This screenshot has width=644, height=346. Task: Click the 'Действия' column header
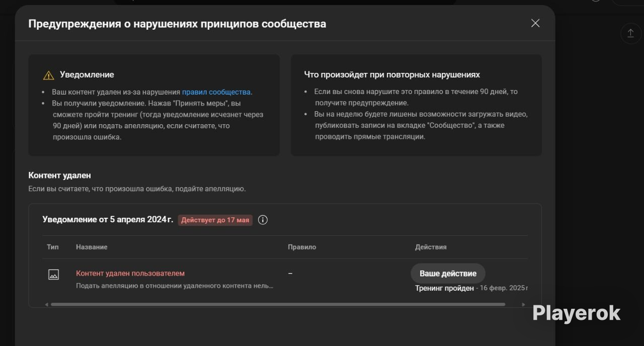[x=431, y=247]
